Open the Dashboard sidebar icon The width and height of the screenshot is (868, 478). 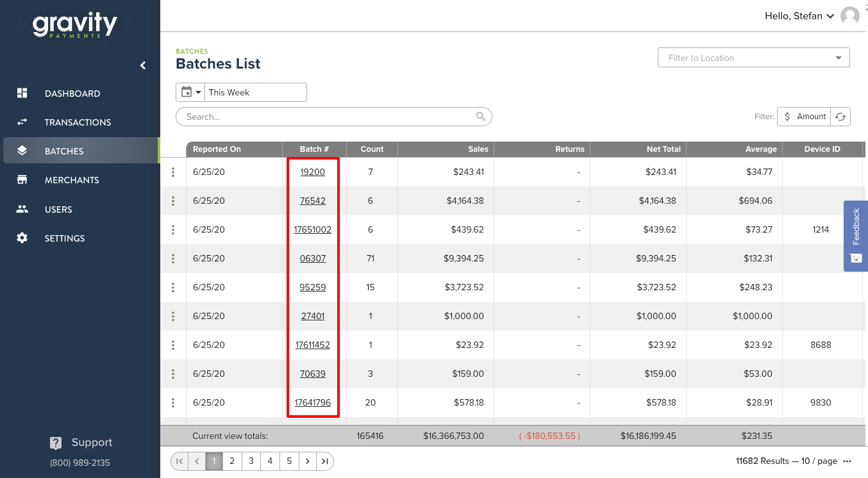click(x=22, y=93)
